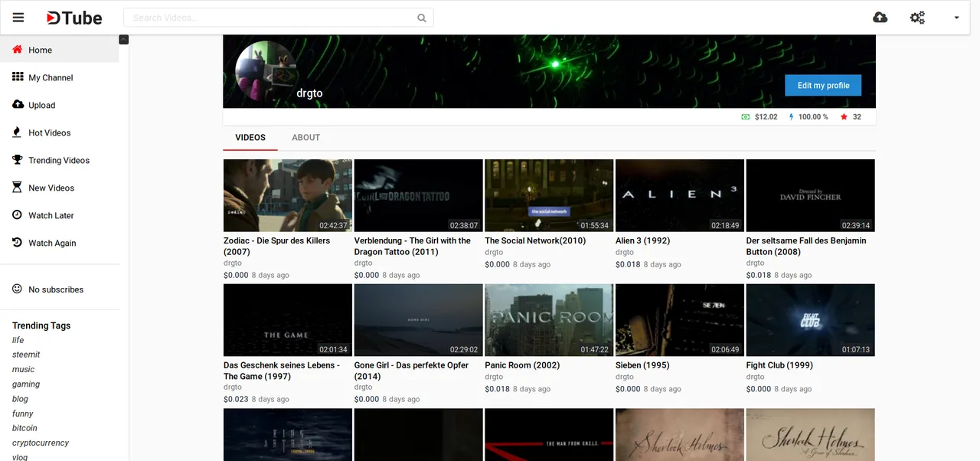Click the drgto profile avatar
The height and width of the screenshot is (461, 980).
(x=266, y=72)
